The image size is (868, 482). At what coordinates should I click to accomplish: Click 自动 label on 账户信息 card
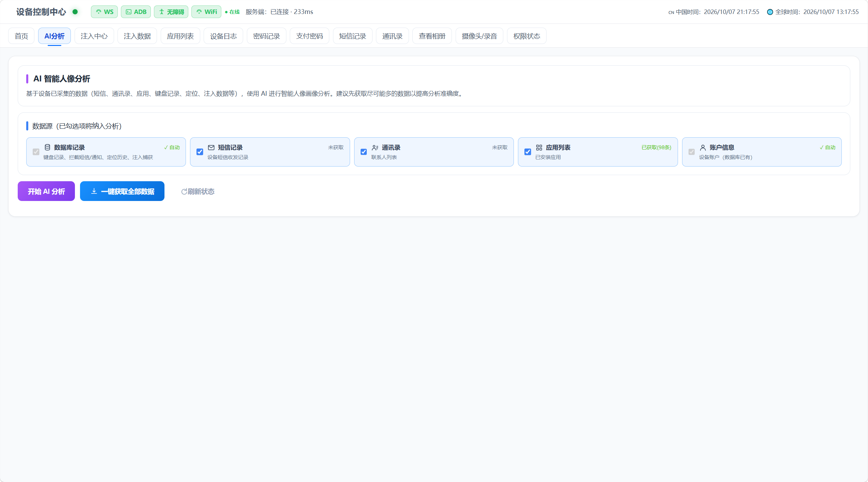pyautogui.click(x=827, y=147)
